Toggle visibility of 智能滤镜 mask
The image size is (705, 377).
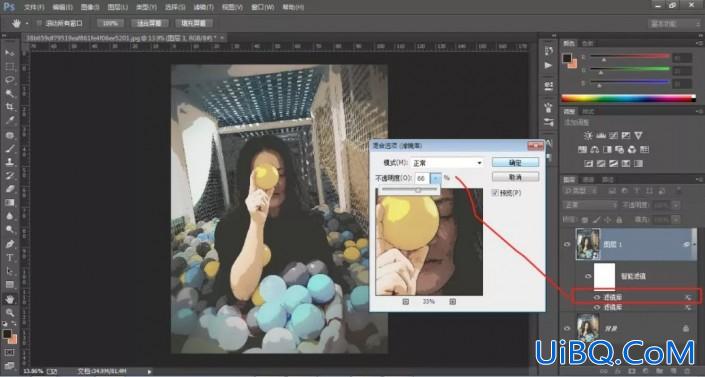pos(588,276)
